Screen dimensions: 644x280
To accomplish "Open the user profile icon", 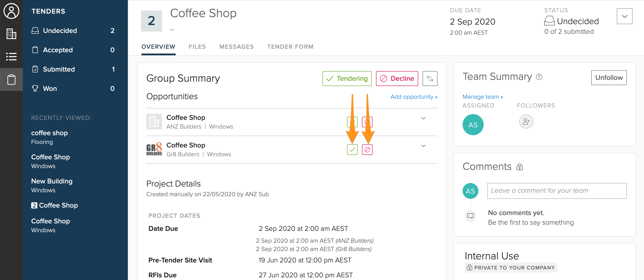I will 11,11.
